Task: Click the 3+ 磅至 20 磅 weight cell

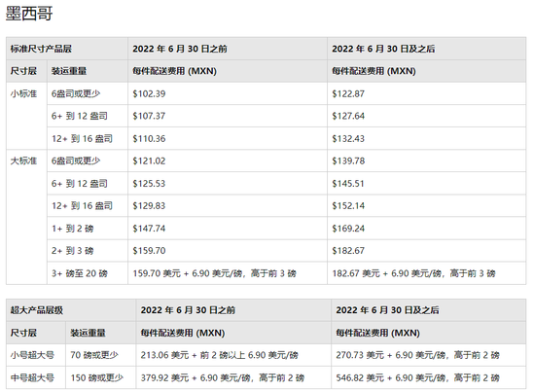Action: [88, 273]
